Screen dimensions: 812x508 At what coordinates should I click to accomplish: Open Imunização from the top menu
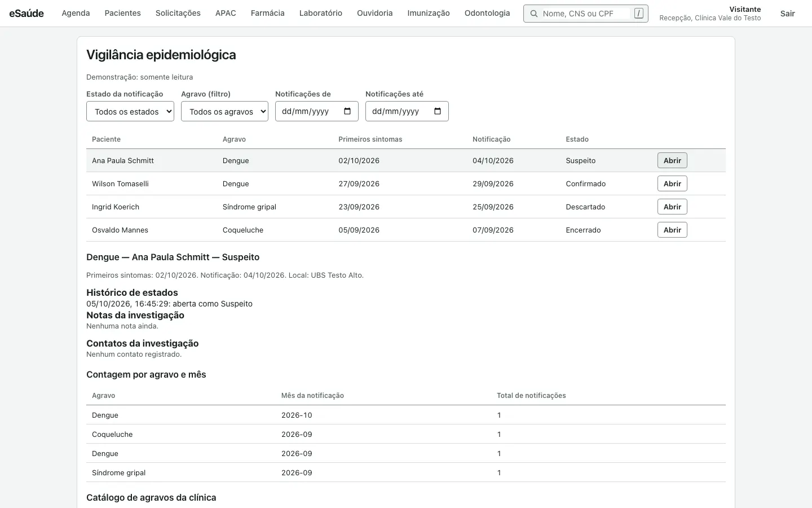[429, 13]
